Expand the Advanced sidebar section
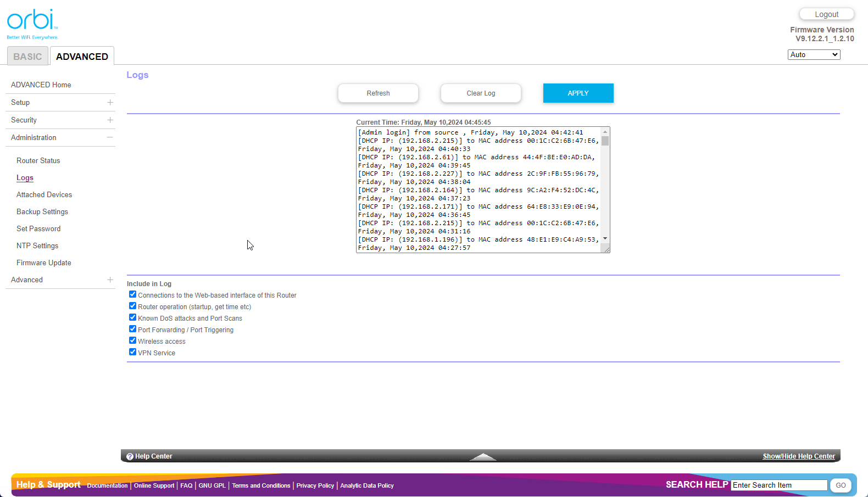The width and height of the screenshot is (868, 497). (x=110, y=280)
